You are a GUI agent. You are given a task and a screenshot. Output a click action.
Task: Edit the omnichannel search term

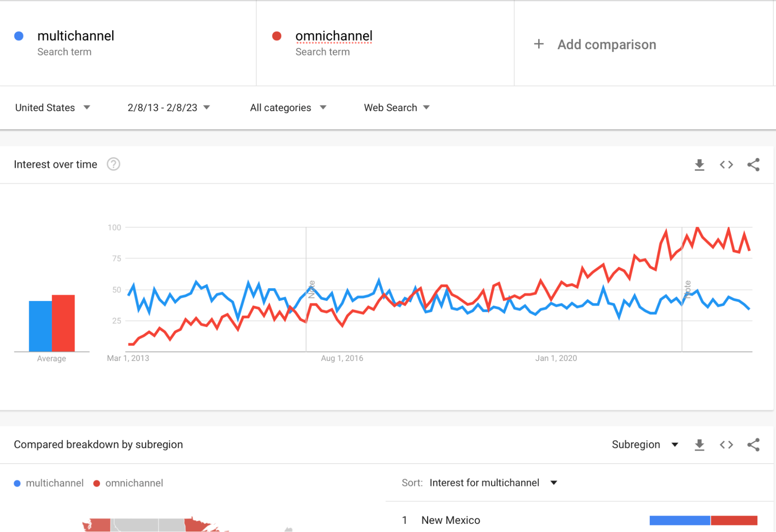click(x=334, y=36)
